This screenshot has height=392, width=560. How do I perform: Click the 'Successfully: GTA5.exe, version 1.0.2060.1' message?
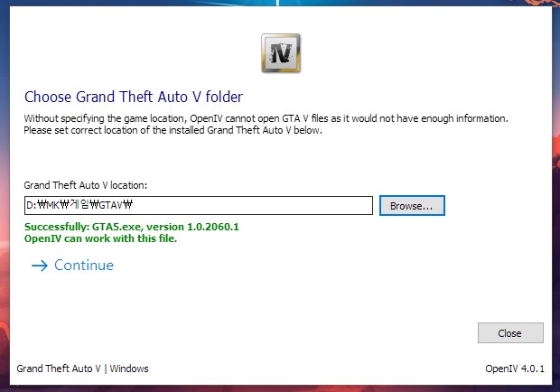(132, 227)
